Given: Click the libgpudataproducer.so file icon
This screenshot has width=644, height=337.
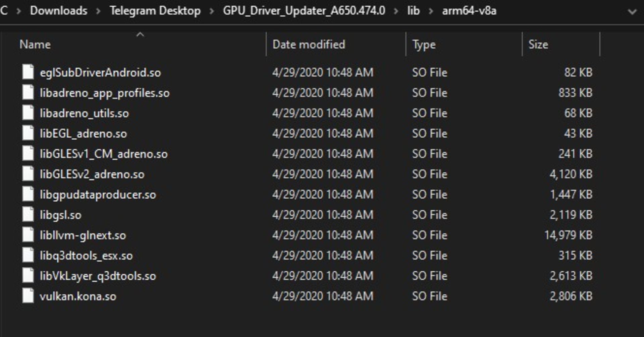Looking at the screenshot, I should coord(28,194).
